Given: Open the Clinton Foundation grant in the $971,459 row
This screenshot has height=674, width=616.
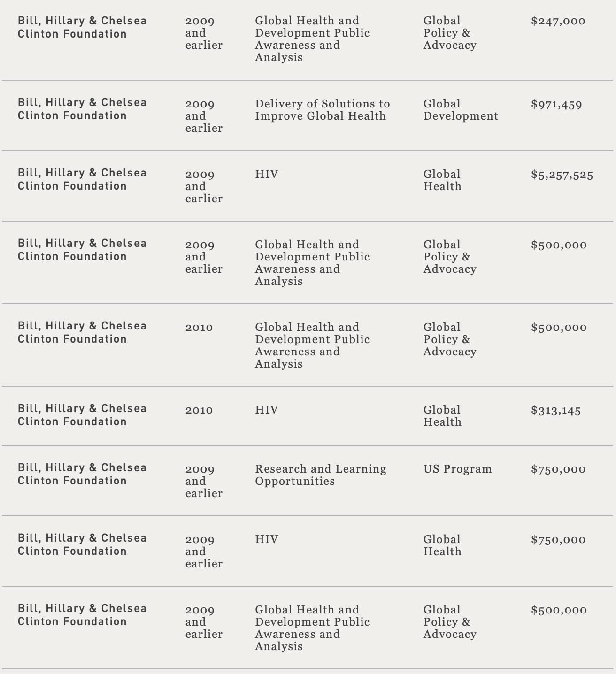Looking at the screenshot, I should (x=82, y=109).
